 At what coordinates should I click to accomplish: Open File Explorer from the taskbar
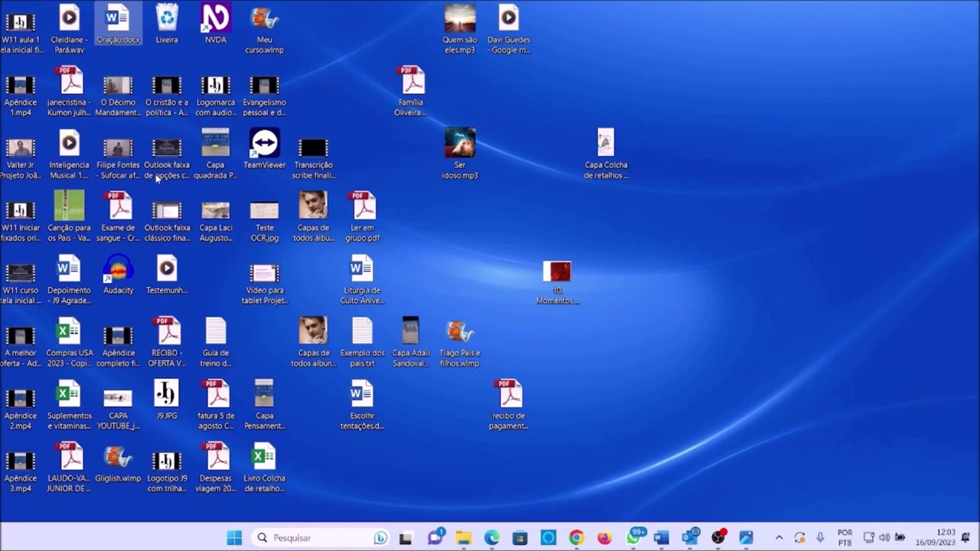click(463, 537)
